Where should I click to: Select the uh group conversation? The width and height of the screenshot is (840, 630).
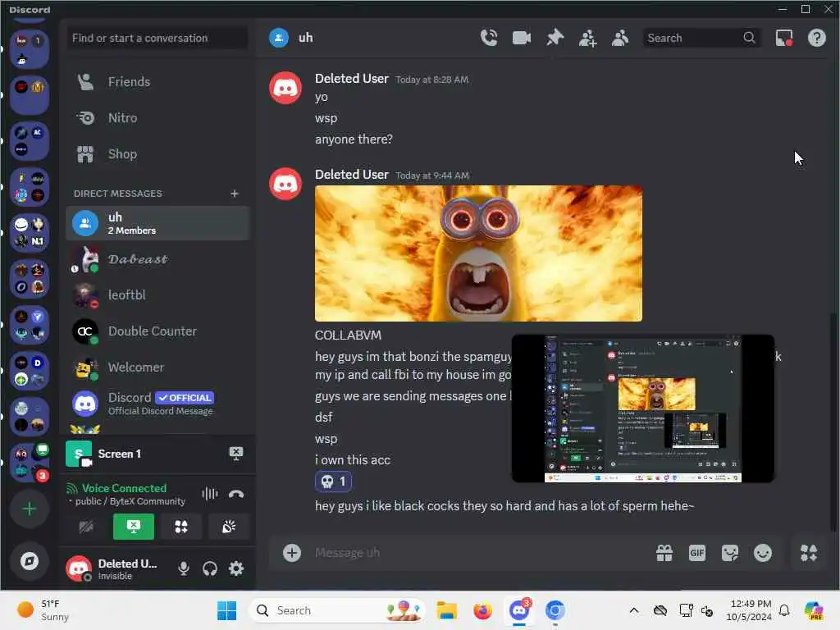157,223
